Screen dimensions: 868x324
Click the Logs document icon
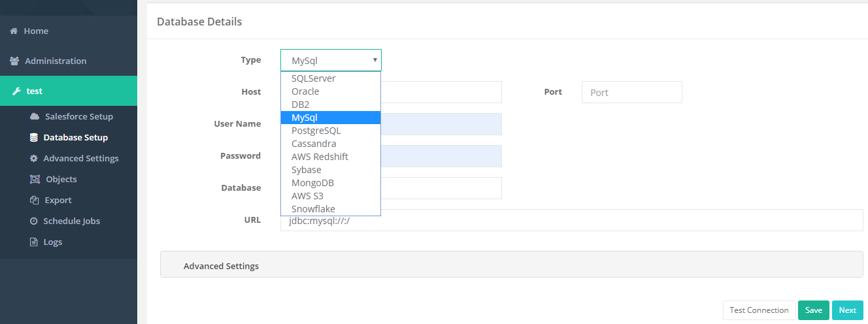click(x=34, y=242)
